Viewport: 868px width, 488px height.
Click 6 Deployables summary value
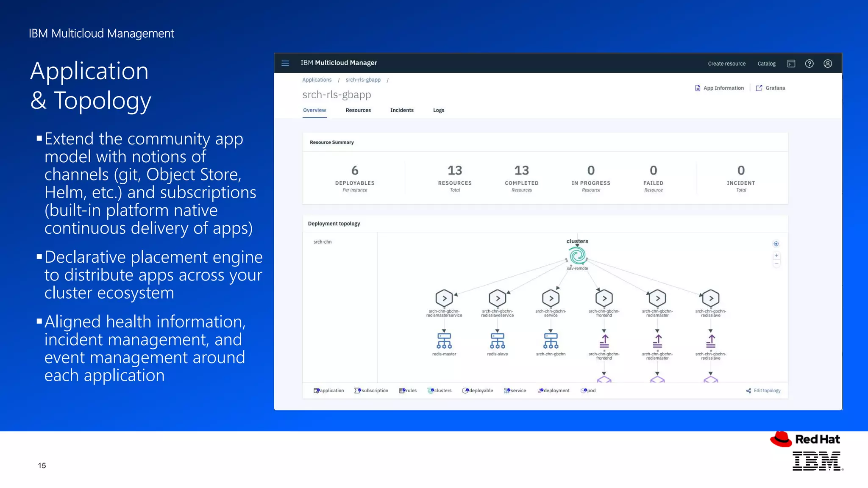pos(355,170)
